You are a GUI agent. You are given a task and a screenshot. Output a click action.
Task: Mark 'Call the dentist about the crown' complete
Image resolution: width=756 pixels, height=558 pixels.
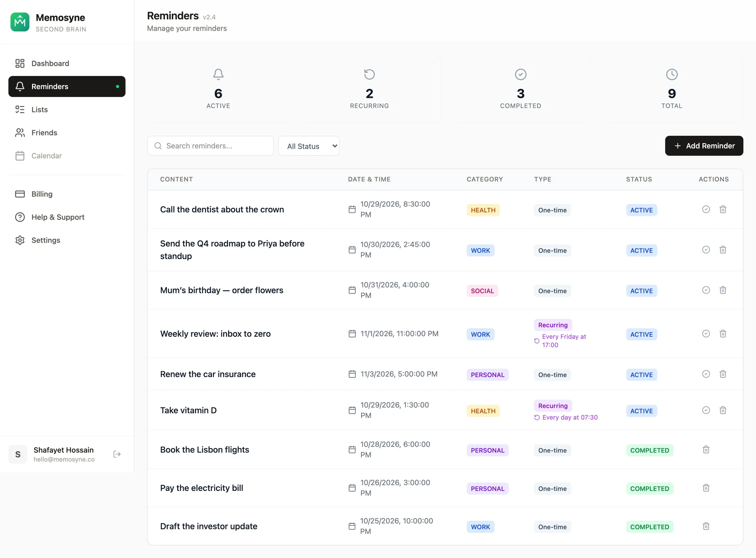[706, 209]
